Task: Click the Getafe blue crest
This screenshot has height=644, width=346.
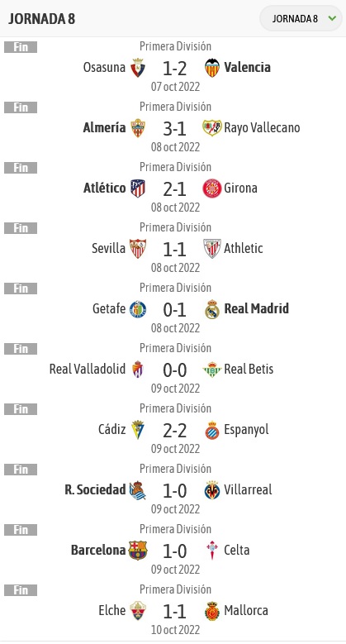Action: click(138, 309)
